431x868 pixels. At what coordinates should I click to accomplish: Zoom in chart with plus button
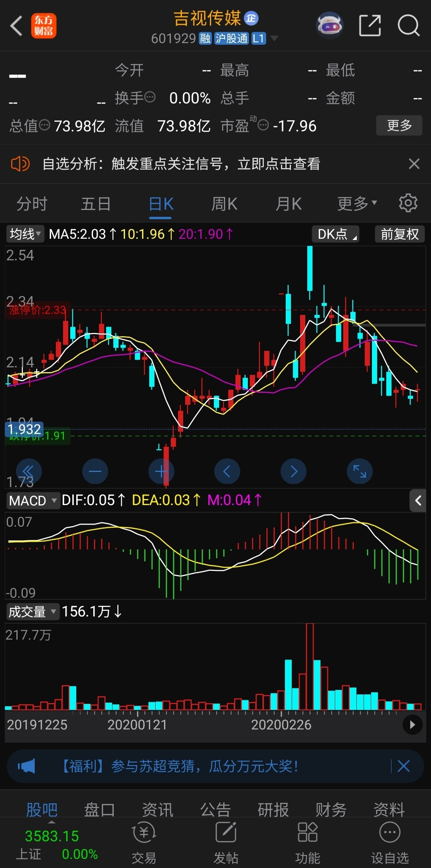[161, 472]
